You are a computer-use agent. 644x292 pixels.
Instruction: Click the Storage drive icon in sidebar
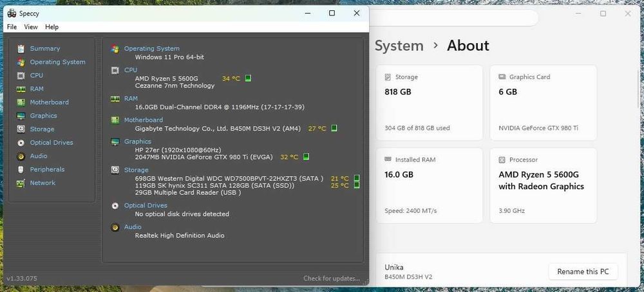point(21,129)
